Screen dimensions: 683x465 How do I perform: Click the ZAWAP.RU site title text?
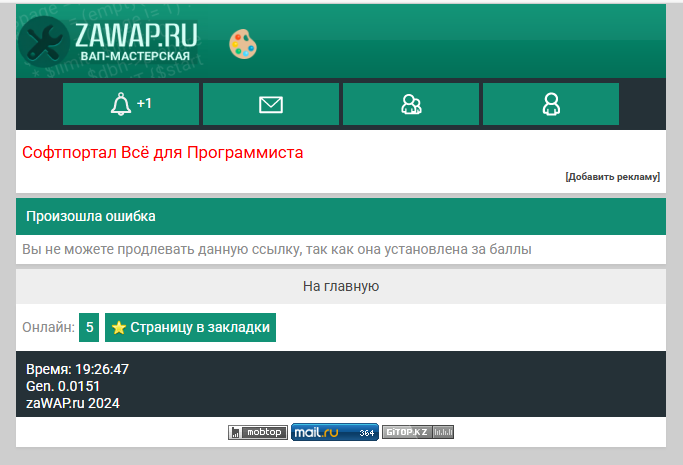(135, 37)
